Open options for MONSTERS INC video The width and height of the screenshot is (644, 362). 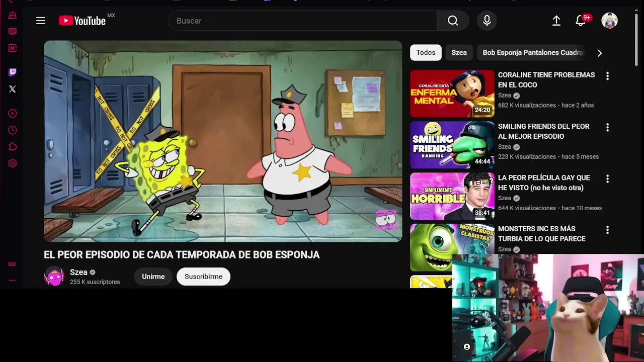pos(607,230)
